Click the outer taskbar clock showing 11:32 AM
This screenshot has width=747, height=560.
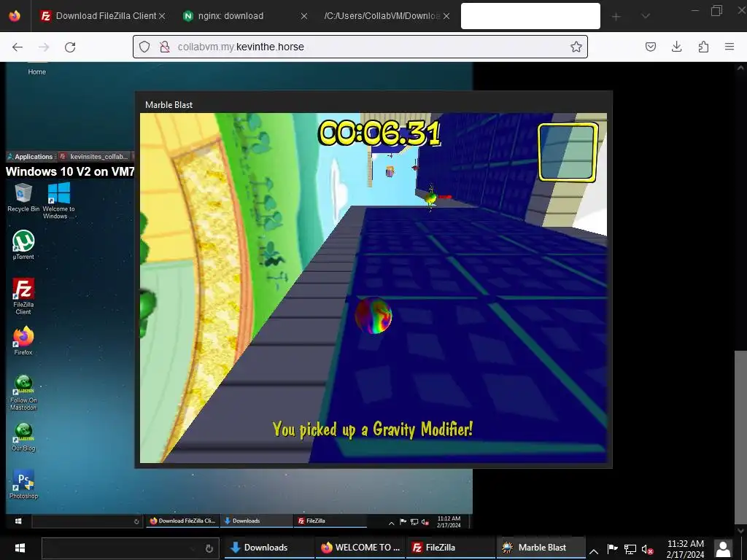(x=685, y=548)
